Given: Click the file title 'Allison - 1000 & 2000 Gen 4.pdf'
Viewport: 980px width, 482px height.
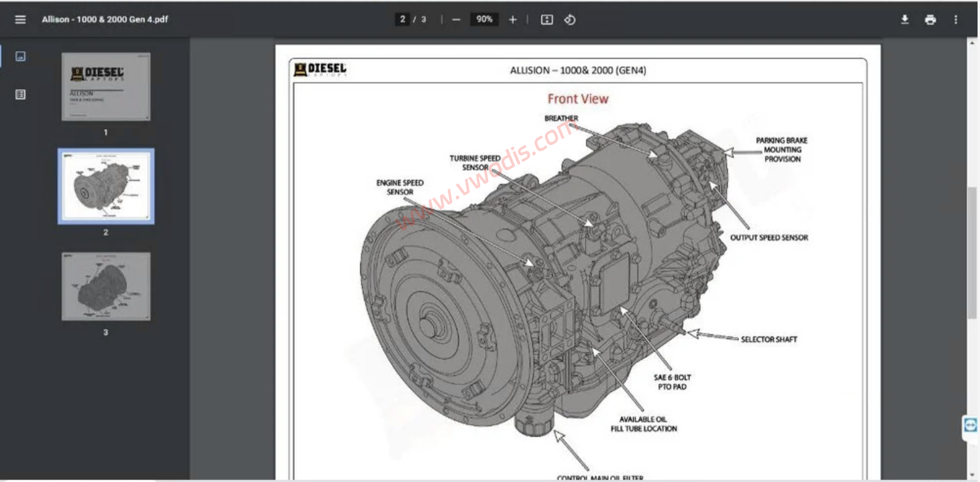Looking at the screenshot, I should coord(105,20).
